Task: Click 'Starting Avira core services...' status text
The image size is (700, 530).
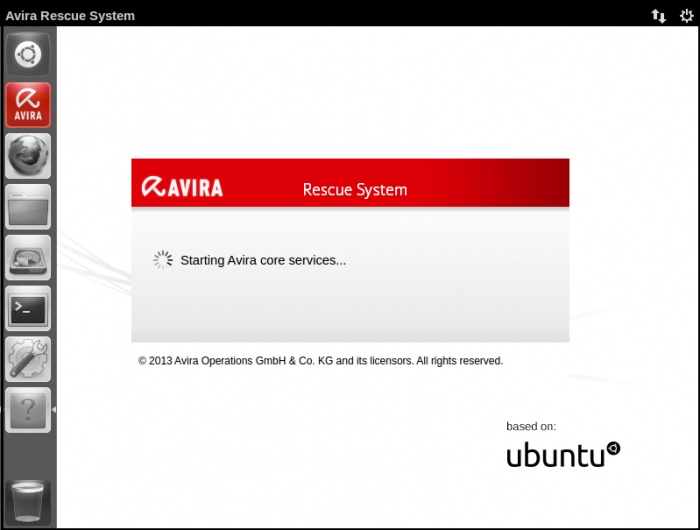Action: tap(263, 260)
